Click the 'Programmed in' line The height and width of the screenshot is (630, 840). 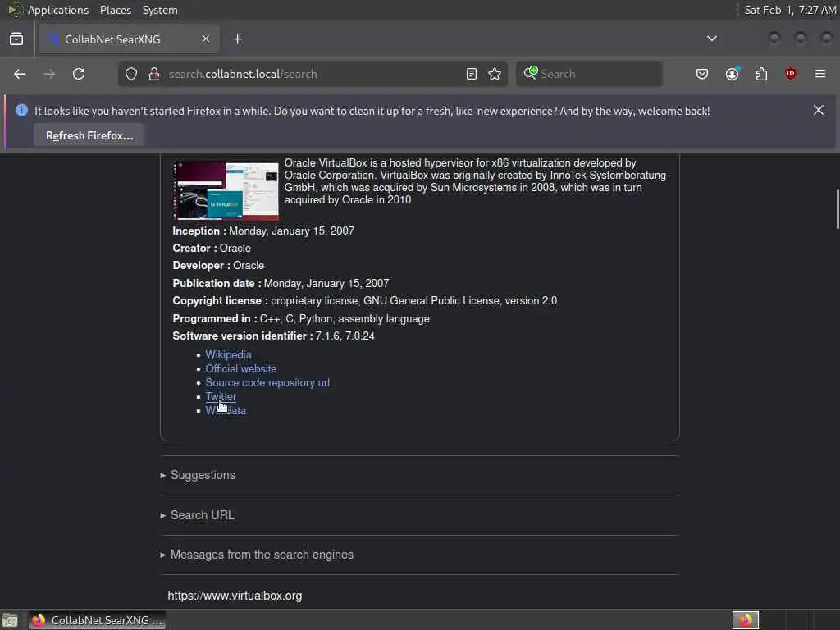[301, 319]
